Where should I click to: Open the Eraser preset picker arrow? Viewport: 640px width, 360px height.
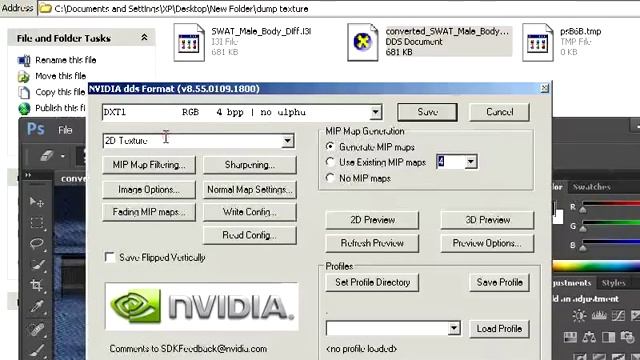click(x=62, y=156)
